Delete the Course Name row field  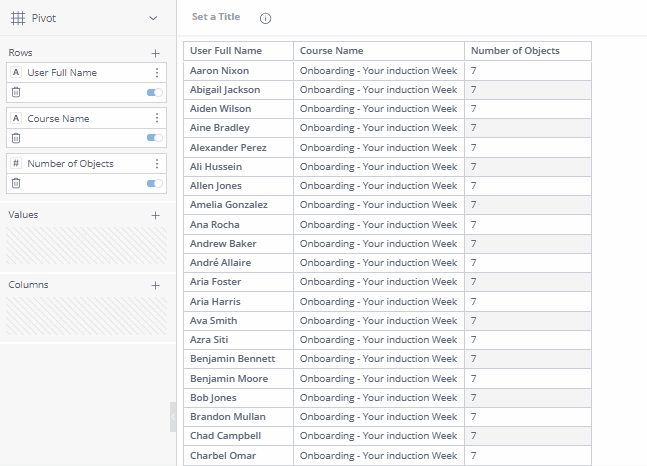click(x=16, y=138)
